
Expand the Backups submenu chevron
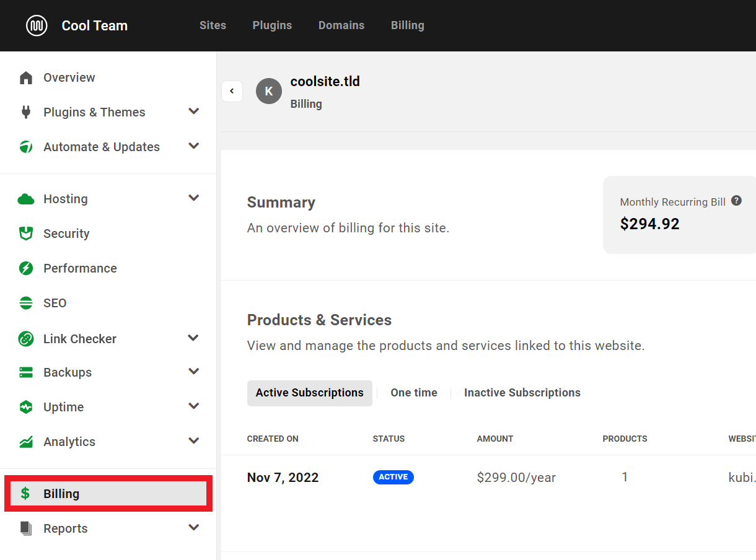pos(194,372)
